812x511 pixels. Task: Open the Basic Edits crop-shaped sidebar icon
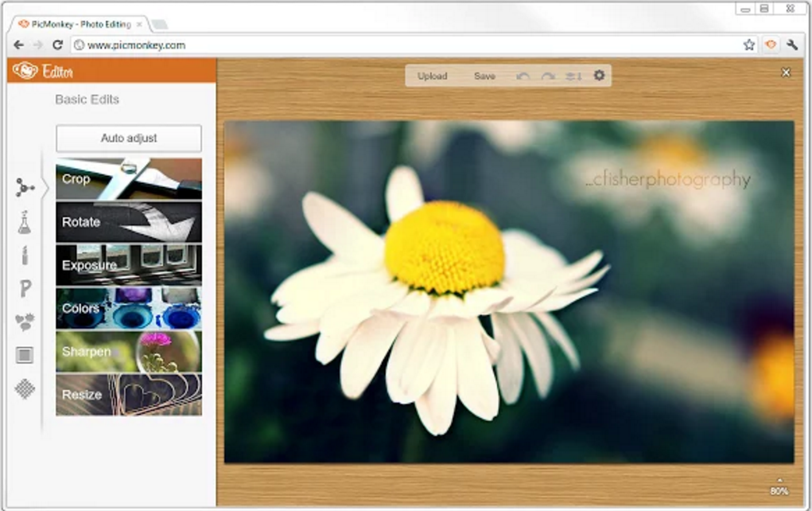[x=25, y=188]
